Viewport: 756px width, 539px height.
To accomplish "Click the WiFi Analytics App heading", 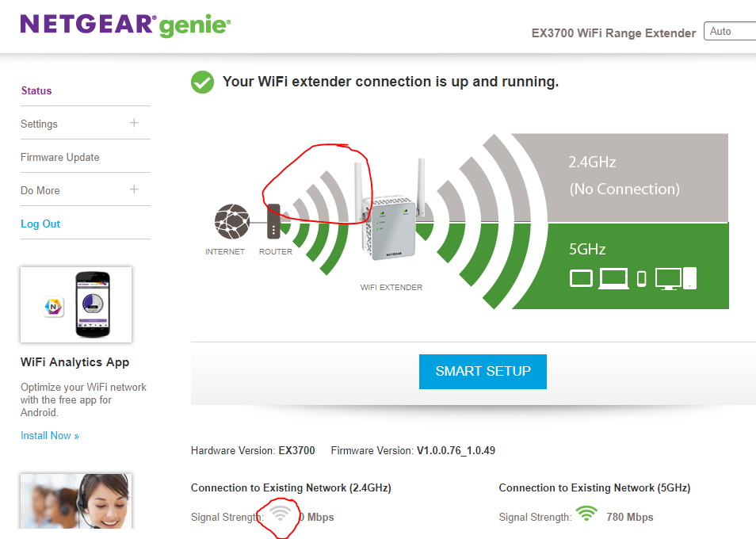I will pyautogui.click(x=74, y=362).
